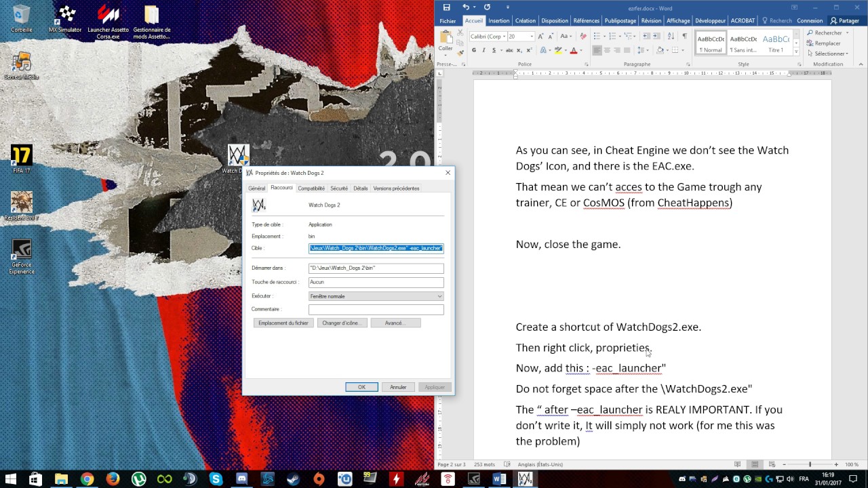868x488 pixels.
Task: Adjust the Word zoom slider
Action: pos(809,464)
